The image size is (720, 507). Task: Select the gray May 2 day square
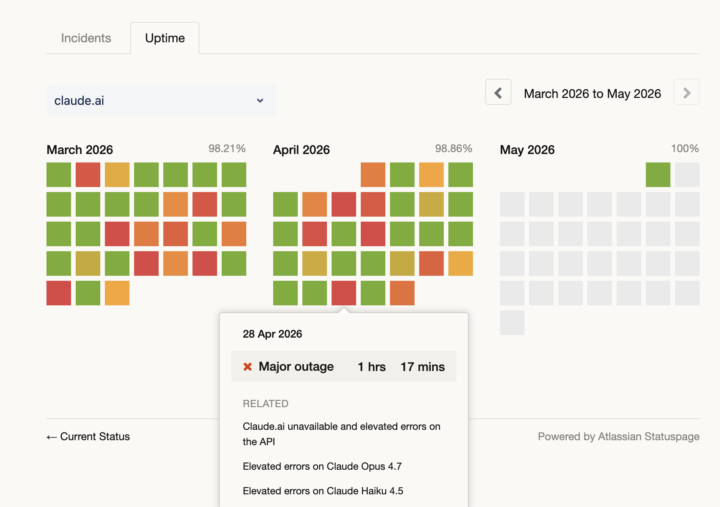(x=687, y=175)
